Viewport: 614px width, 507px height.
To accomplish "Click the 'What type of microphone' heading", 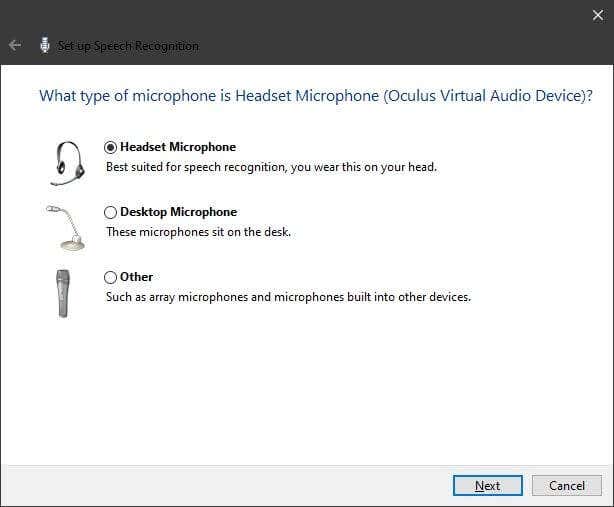I will coord(316,96).
